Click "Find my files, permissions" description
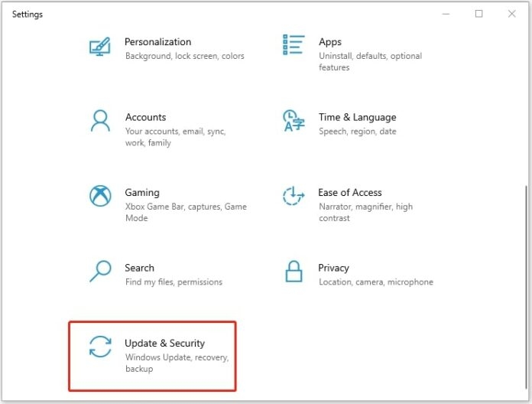532x404 pixels. [174, 282]
